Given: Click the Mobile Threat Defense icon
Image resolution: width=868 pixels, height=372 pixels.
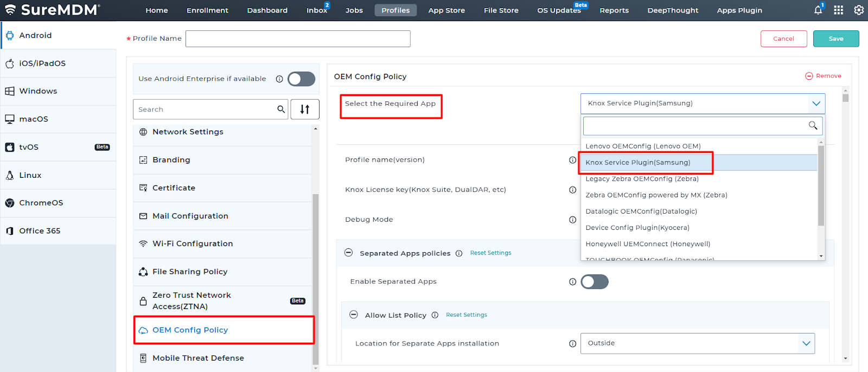Looking at the screenshot, I should pos(143,358).
